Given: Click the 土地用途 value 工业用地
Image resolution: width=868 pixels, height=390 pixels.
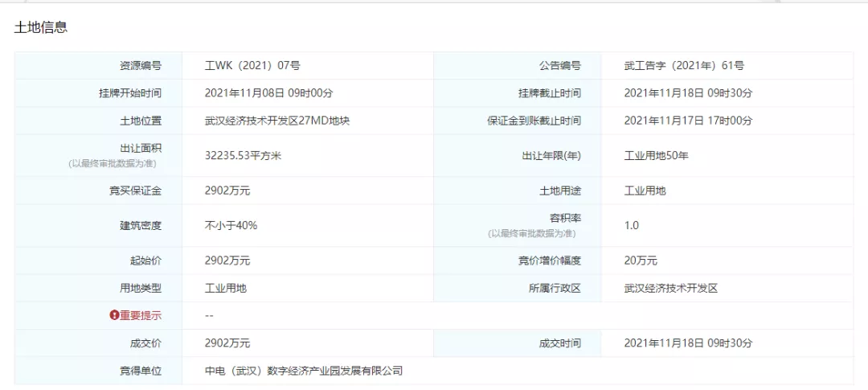Looking at the screenshot, I should [x=645, y=191].
